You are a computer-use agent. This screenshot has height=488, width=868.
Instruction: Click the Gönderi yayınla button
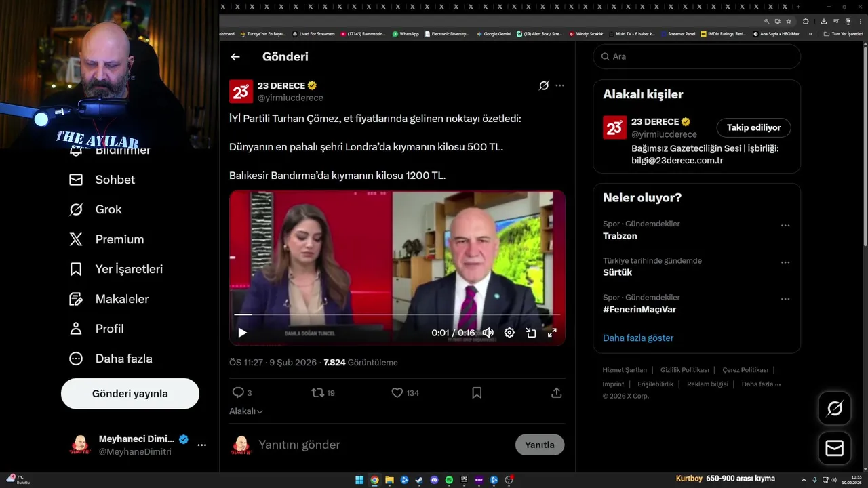click(x=130, y=394)
